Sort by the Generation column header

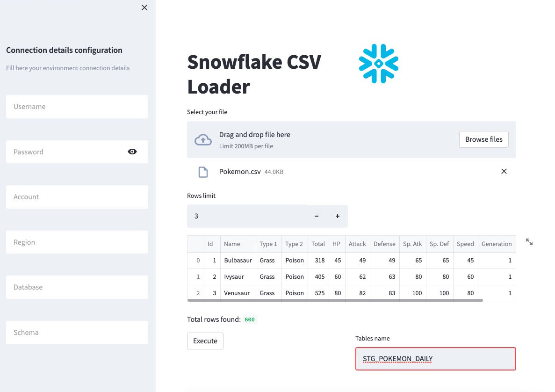(x=497, y=244)
